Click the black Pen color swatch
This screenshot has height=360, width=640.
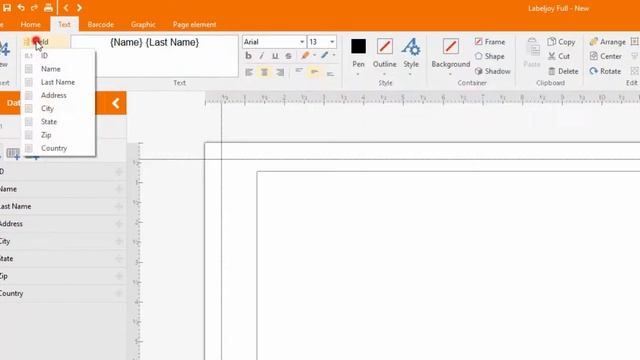(358, 46)
